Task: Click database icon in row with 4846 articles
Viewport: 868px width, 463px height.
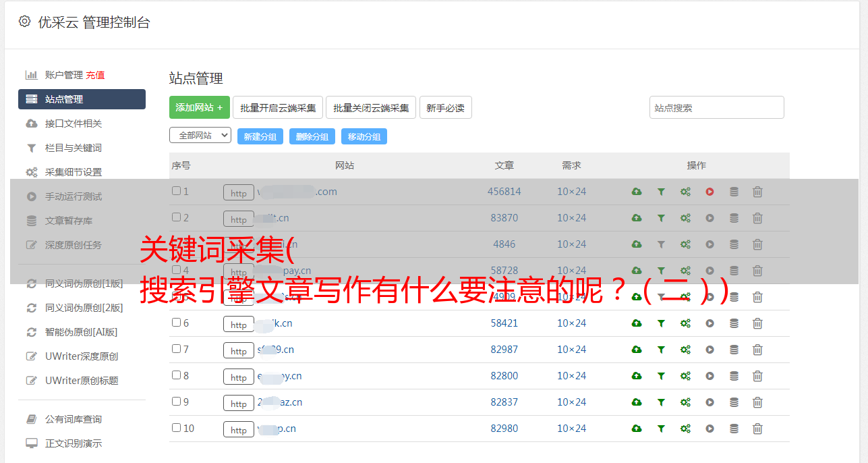Action: (734, 244)
